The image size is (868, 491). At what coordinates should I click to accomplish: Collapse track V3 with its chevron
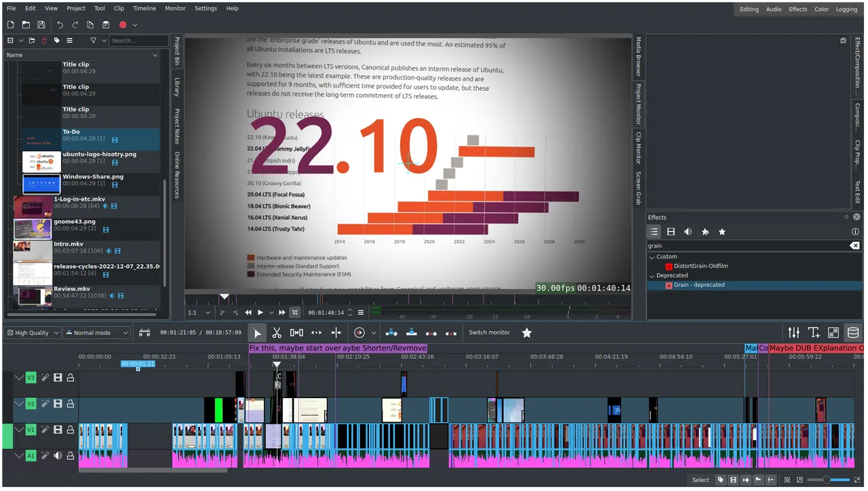(x=19, y=378)
